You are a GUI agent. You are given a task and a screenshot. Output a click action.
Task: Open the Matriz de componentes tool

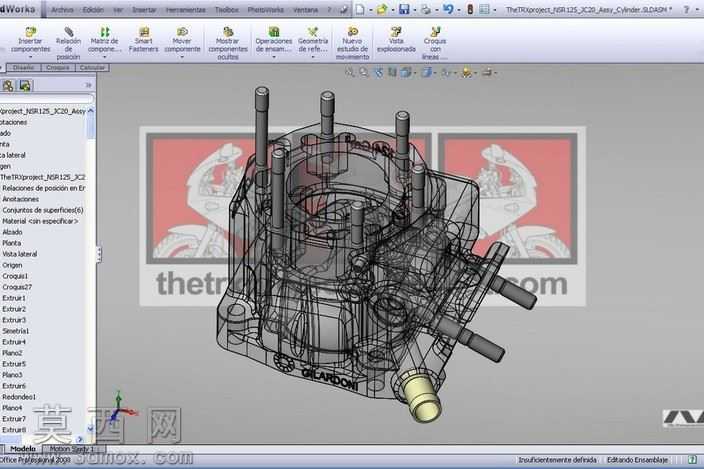(x=104, y=40)
